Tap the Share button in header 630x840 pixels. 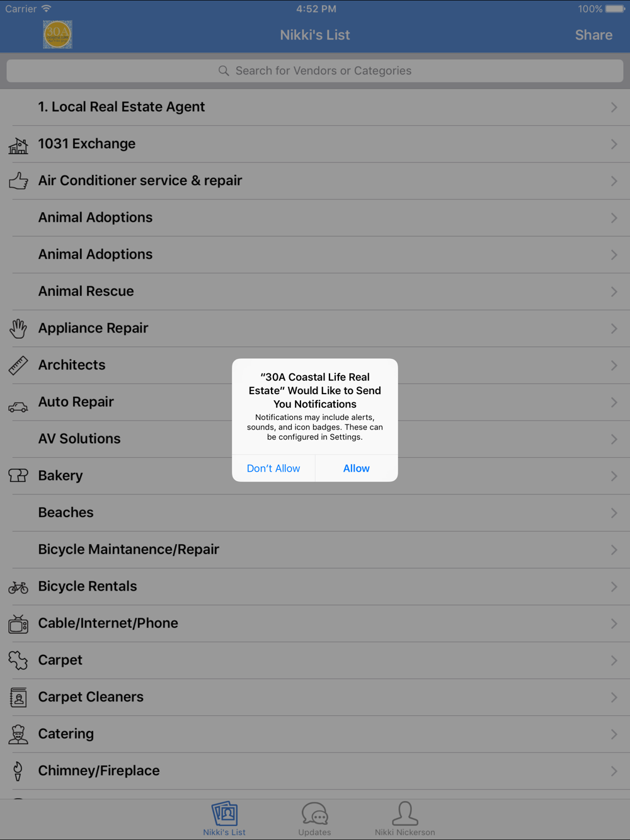[x=593, y=35]
